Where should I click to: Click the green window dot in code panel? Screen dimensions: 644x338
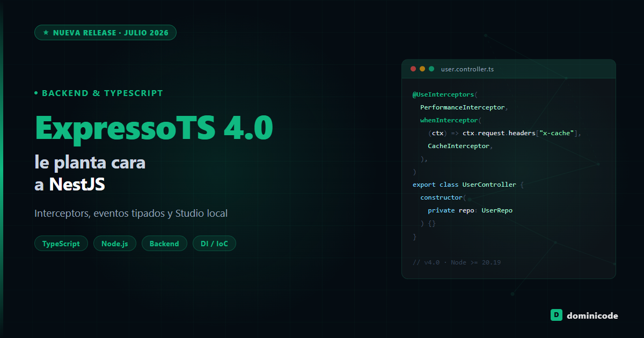(431, 69)
